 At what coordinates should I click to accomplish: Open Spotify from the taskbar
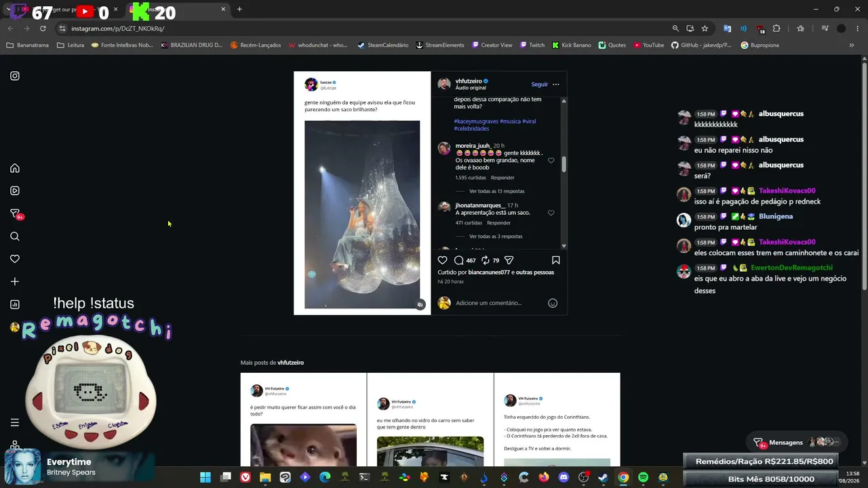click(643, 477)
